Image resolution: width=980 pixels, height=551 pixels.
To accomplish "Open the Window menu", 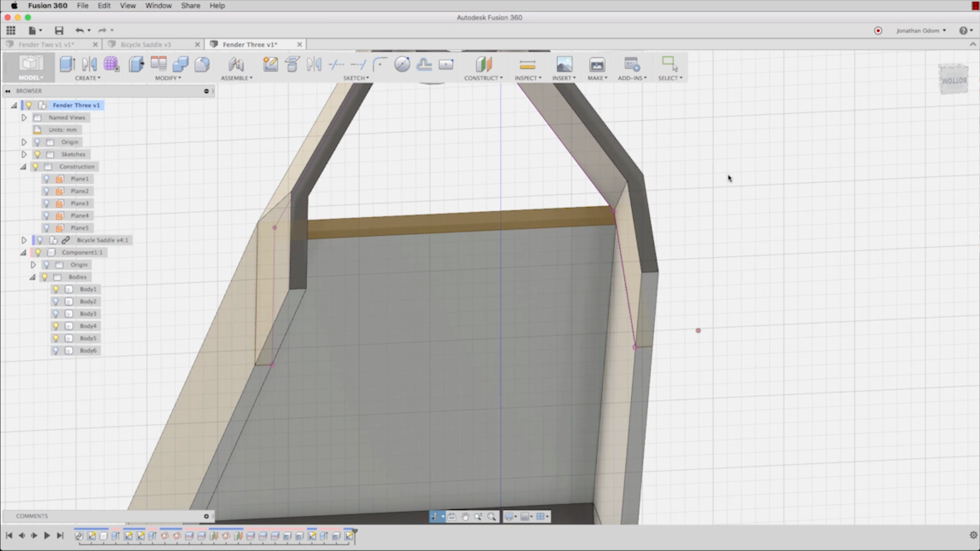I will click(158, 6).
